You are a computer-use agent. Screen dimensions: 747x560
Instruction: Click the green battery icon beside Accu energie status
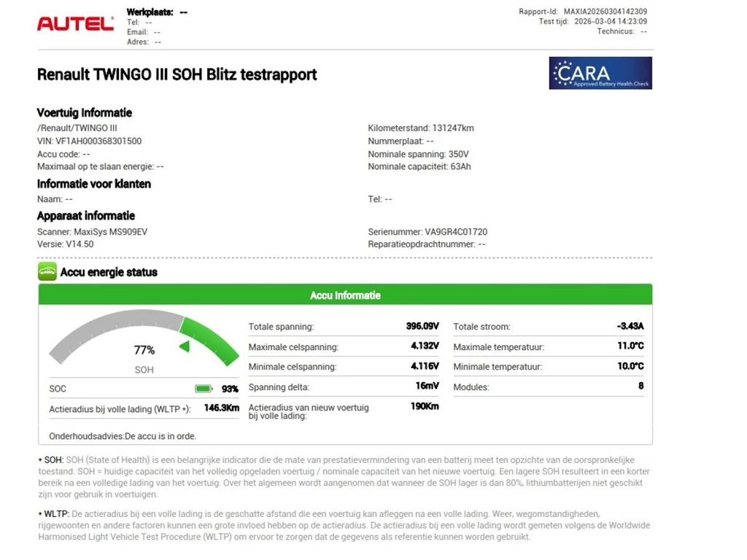[47, 272]
